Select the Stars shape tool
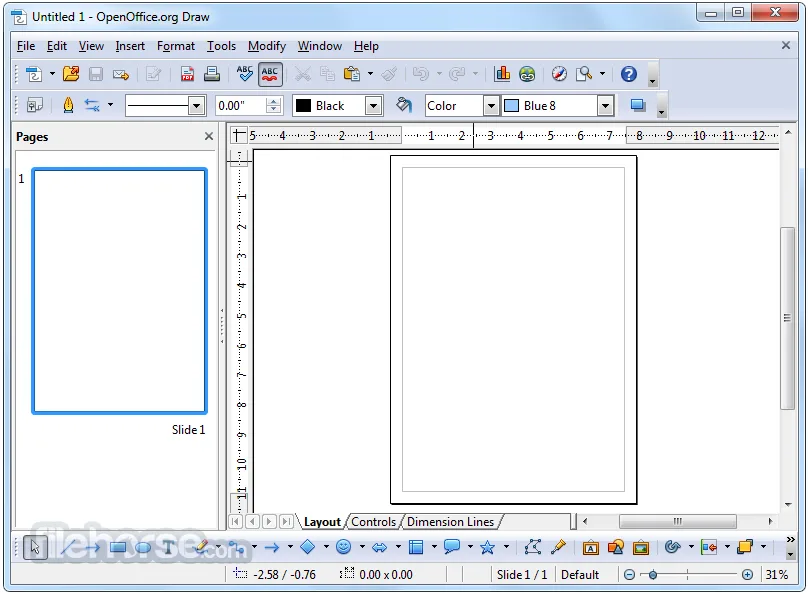 (487, 547)
